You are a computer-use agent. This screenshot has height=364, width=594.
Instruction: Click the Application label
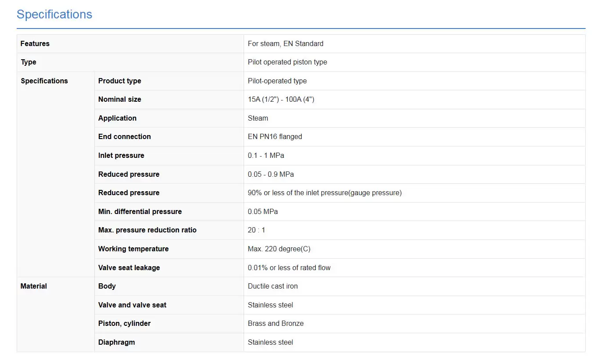click(x=117, y=118)
